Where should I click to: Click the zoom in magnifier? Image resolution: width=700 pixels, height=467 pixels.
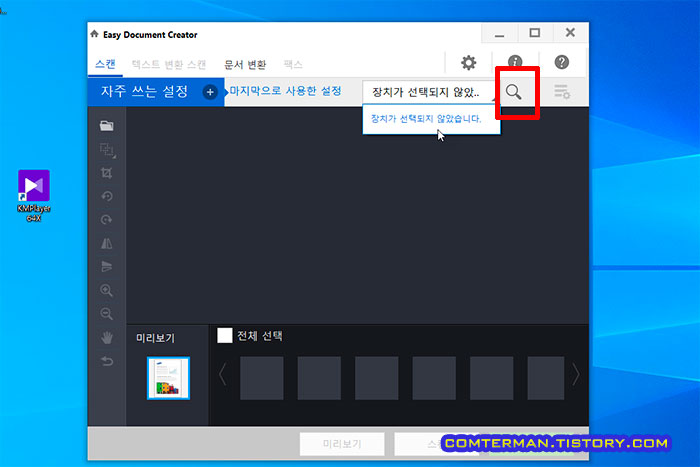pos(106,290)
